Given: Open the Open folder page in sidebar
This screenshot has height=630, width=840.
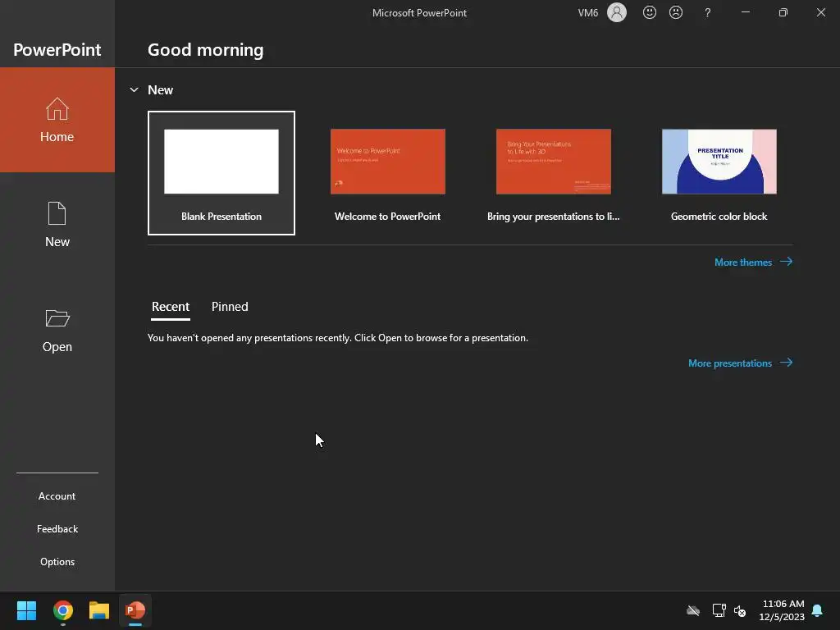Looking at the screenshot, I should tap(57, 330).
